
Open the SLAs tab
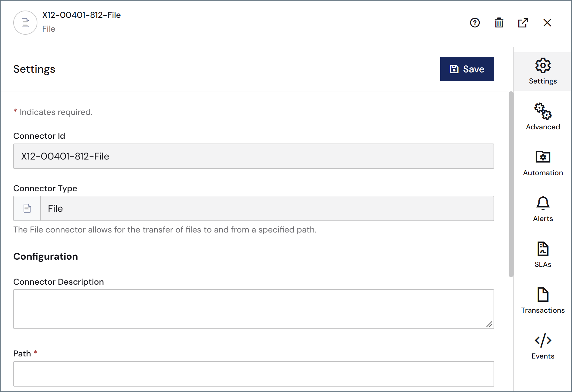[x=543, y=254]
